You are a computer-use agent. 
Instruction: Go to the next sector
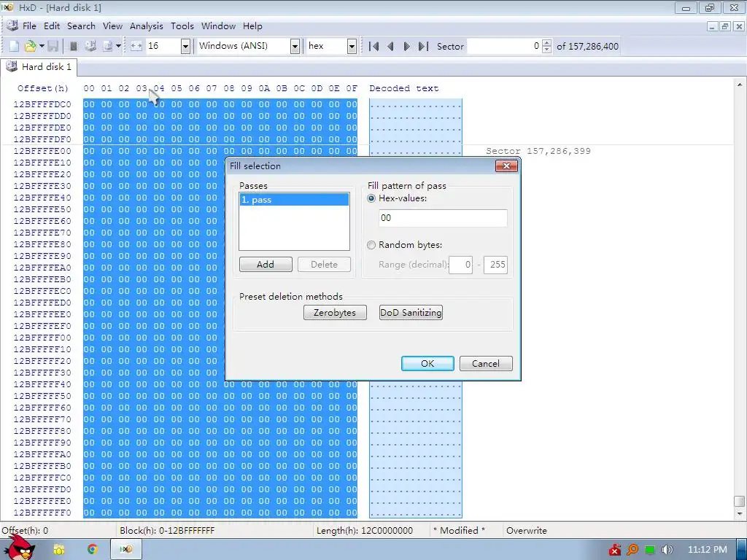(x=406, y=46)
